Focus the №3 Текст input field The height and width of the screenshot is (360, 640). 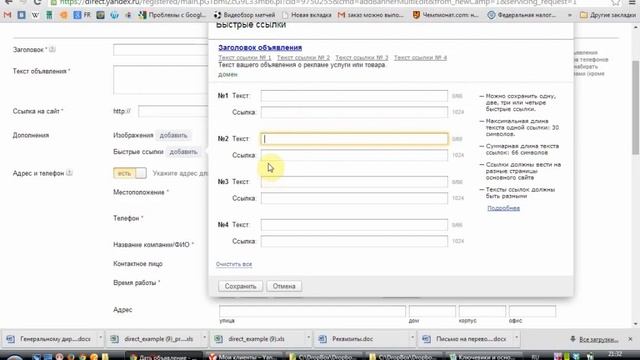click(x=354, y=182)
